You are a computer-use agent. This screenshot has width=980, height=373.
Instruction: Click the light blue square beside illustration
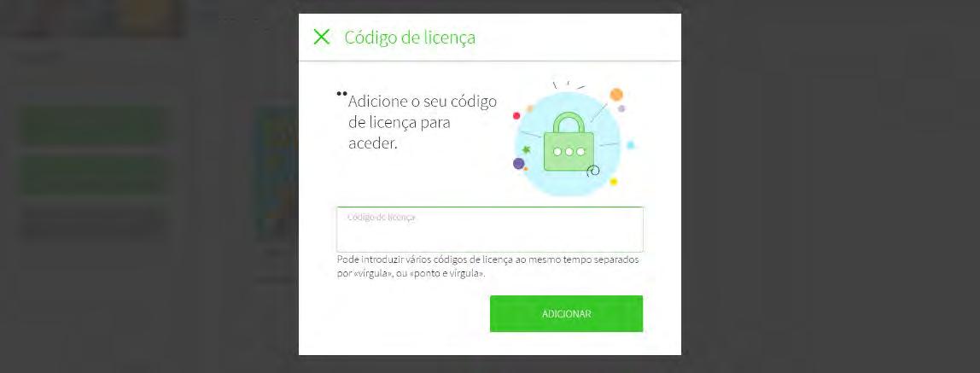tap(631, 145)
